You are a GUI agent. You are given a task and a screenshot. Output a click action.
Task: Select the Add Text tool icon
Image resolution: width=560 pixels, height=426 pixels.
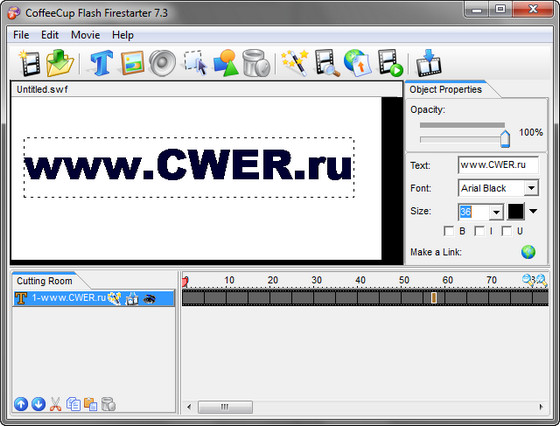coord(101,63)
